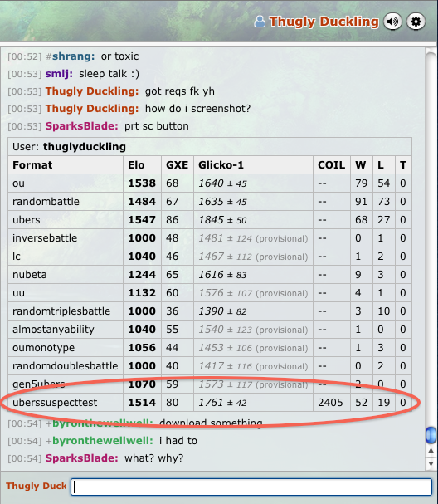This screenshot has height=504, width=438.
Task: Click byronthewellwell on 'i had to' message
Action: click(x=103, y=441)
